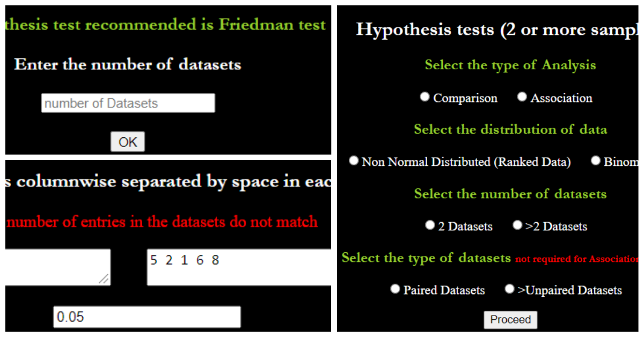The image size is (644, 337).
Task: Click the red not required for Association note
Action: (x=577, y=259)
